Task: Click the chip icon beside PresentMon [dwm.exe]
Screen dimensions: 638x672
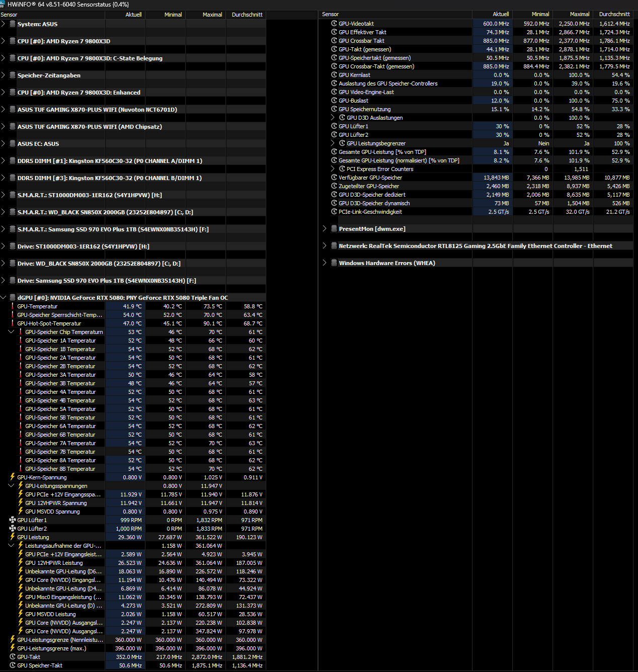Action: click(334, 229)
